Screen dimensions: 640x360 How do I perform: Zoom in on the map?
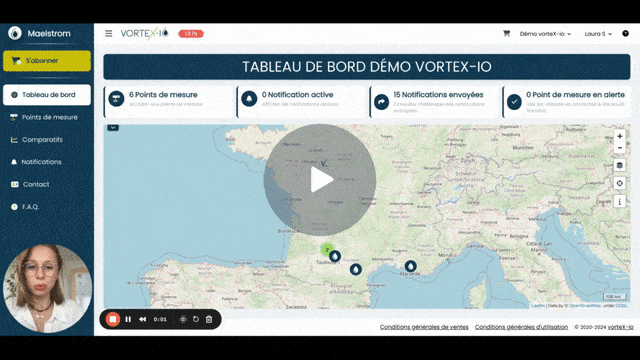(620, 136)
